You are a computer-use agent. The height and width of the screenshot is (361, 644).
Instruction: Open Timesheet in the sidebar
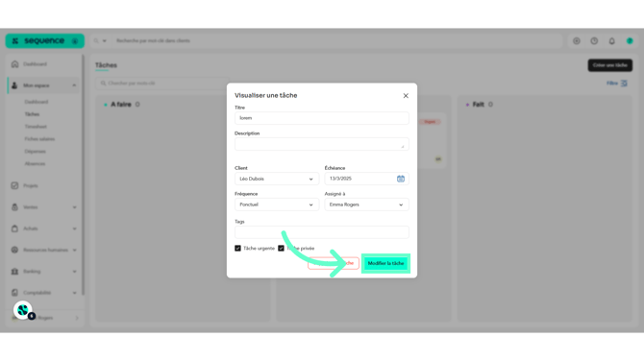coord(36,127)
